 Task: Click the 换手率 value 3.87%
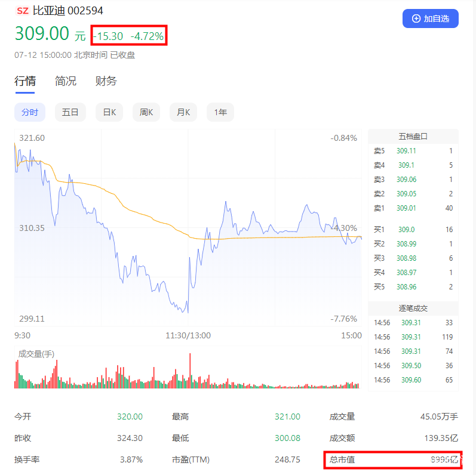pyautogui.click(x=131, y=459)
